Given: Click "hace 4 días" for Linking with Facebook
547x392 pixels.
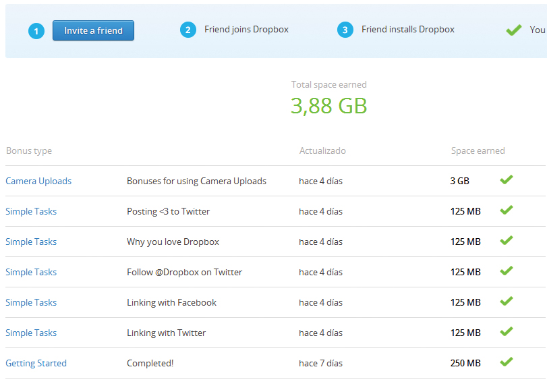Looking at the screenshot, I should pos(320,303).
